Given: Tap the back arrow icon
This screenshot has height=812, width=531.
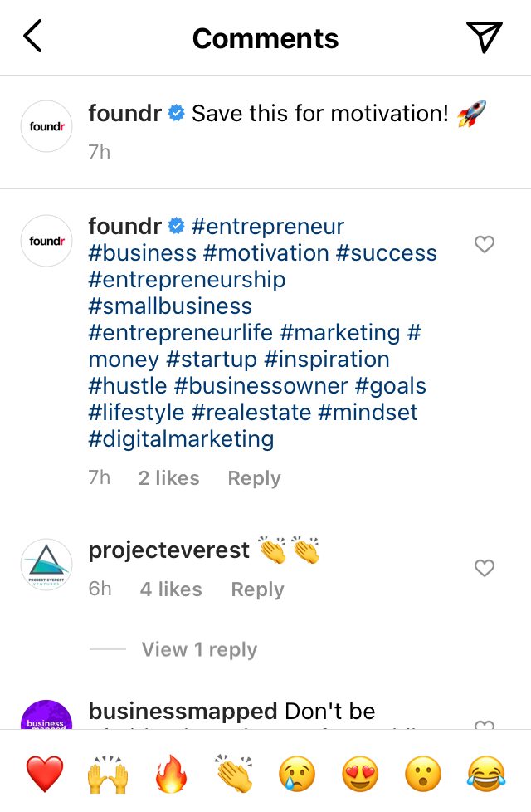Looking at the screenshot, I should pyautogui.click(x=33, y=37).
